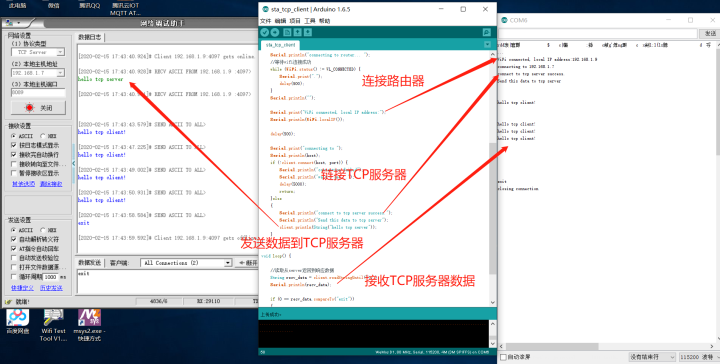The image size is (720, 364).
Task: Open the Wifi Test Tool desktop icon
Action: (x=53, y=325)
